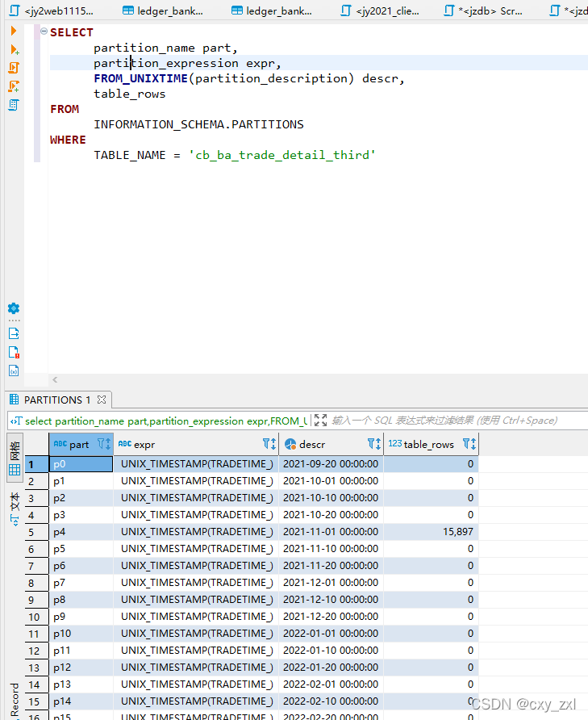Show variables panel icon
The image size is (588, 720).
click(x=14, y=370)
